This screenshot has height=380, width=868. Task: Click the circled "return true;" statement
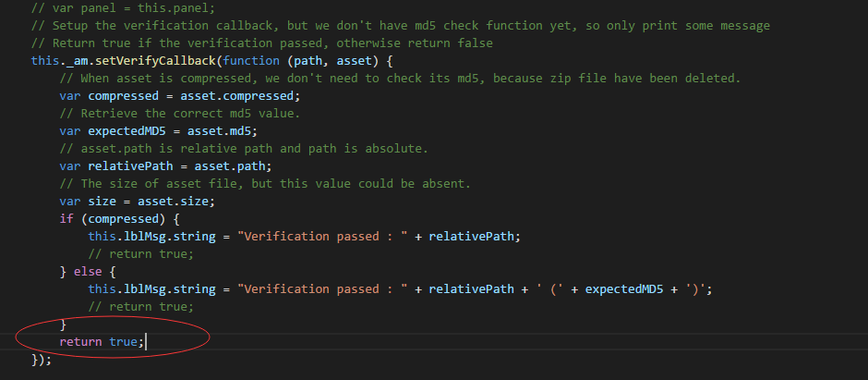click(102, 342)
